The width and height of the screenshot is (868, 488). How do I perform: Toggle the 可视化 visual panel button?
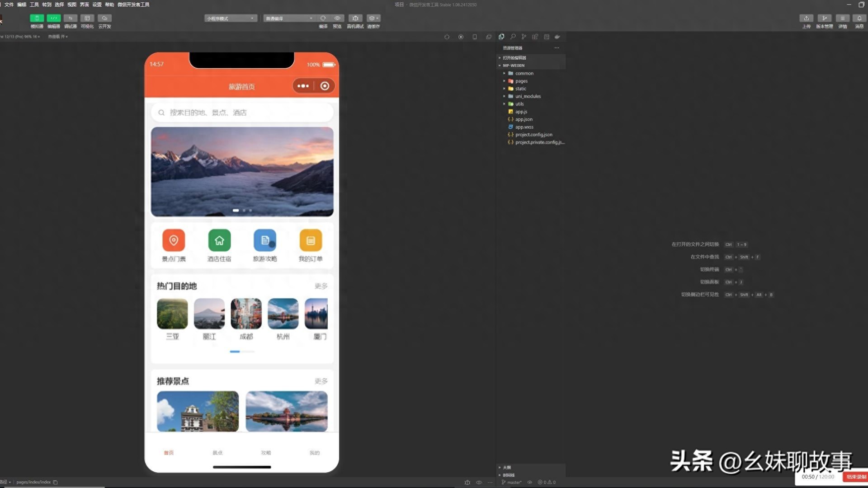pyautogui.click(x=87, y=18)
